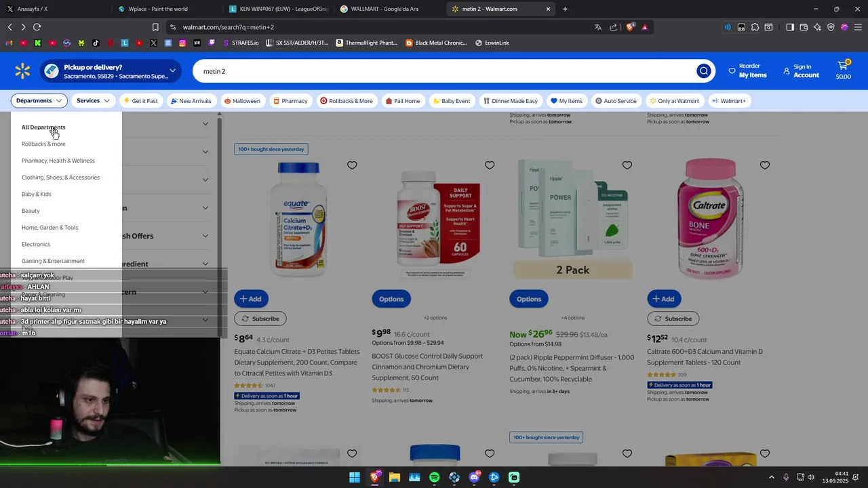Open the Twitch bookmark icon
Screen dimensions: 868x488
pyautogui.click(x=212, y=43)
